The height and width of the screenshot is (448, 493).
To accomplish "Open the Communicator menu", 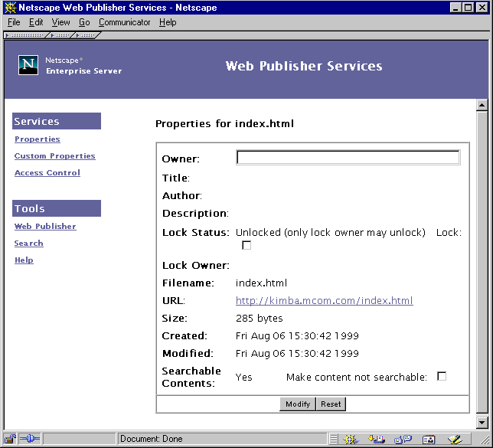I will 124,22.
